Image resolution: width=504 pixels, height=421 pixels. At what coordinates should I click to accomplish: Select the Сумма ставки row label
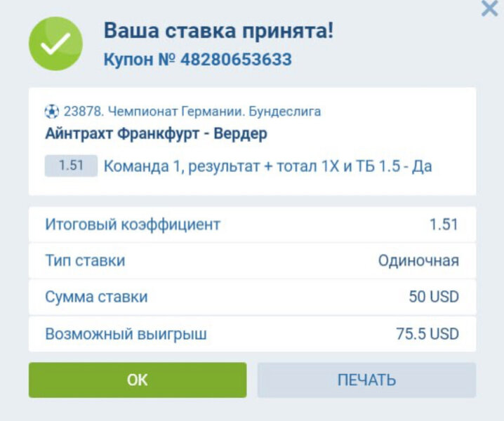96,297
